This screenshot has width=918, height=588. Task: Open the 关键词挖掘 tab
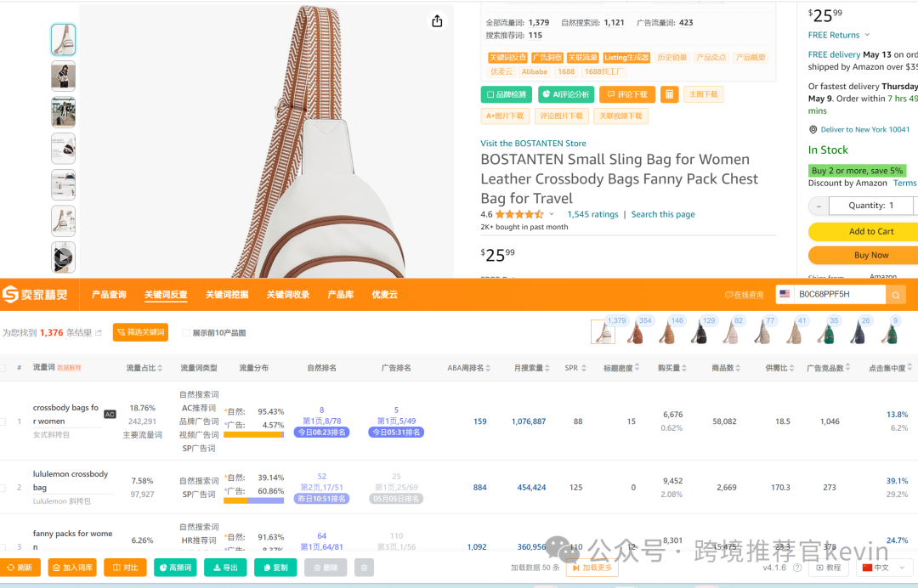point(227,294)
